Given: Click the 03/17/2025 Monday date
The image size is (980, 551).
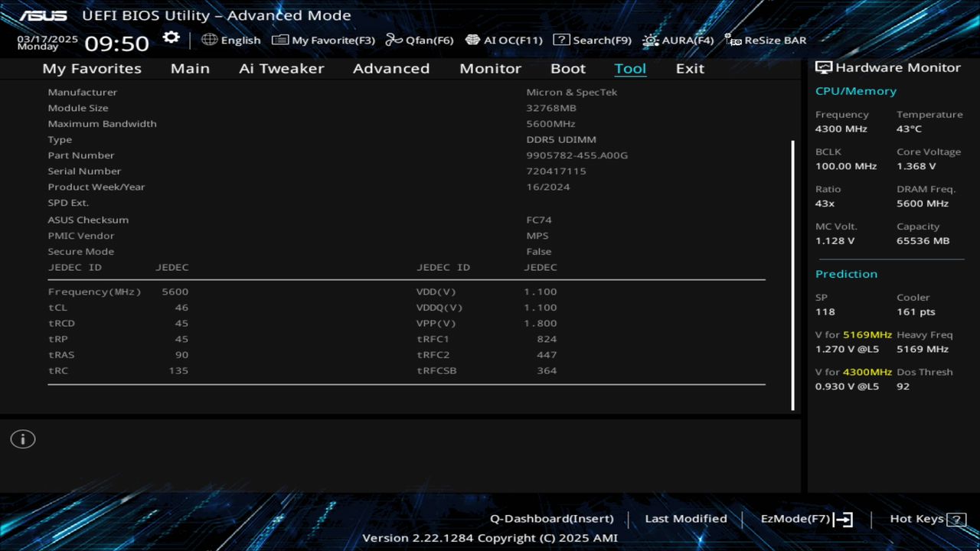Looking at the screenshot, I should tap(47, 42).
